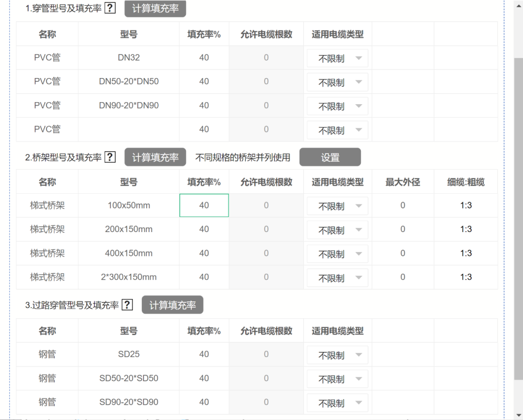Image resolution: width=523 pixels, height=420 pixels.
Task: Select the fill rate field of the 100x50mm row
Action: [204, 205]
